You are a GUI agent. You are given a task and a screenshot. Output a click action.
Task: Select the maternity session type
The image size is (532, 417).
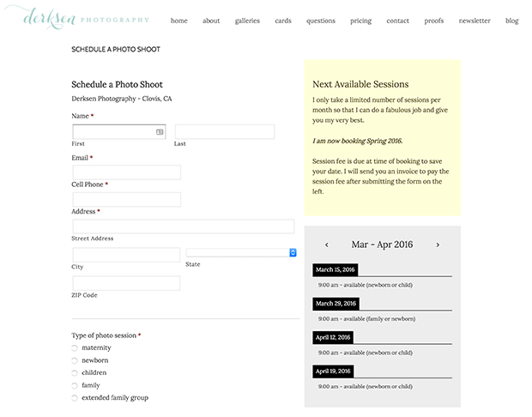[75, 347]
